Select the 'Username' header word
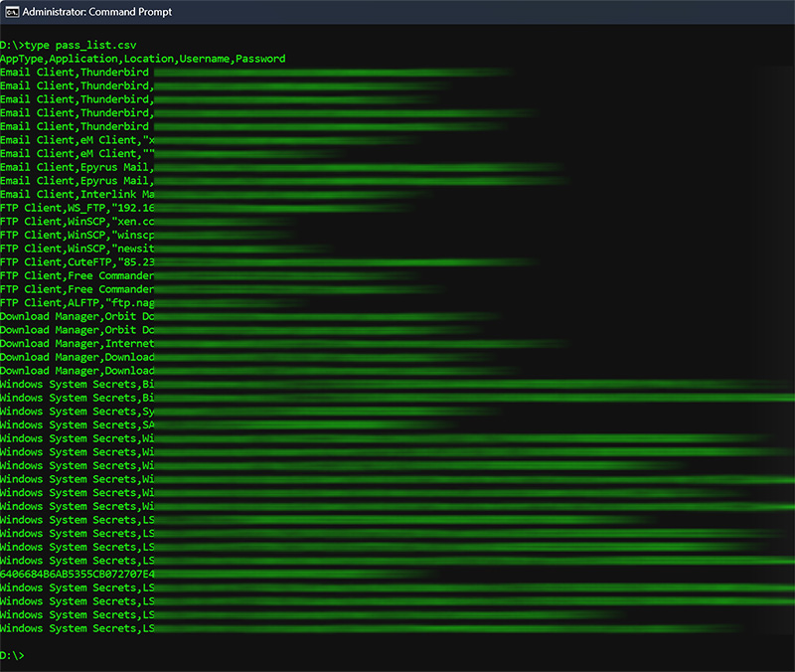 [205, 59]
